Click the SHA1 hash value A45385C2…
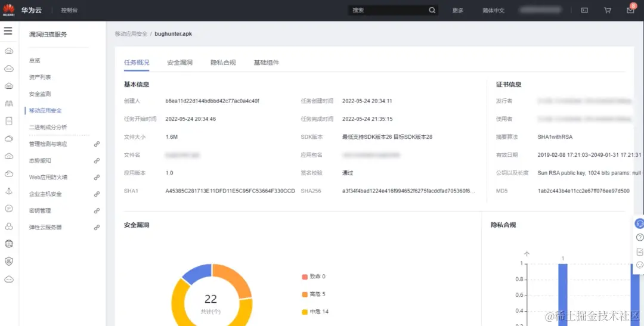The height and width of the screenshot is (326, 644). [230, 191]
